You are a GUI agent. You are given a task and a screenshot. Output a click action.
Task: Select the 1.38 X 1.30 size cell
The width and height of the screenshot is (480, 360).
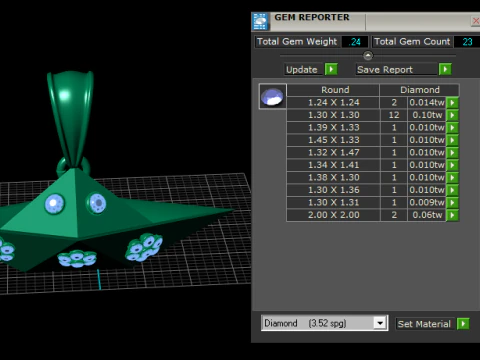coord(333,177)
